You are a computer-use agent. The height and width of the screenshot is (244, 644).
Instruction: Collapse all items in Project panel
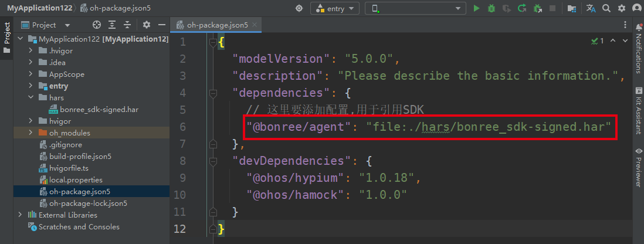pos(127,25)
